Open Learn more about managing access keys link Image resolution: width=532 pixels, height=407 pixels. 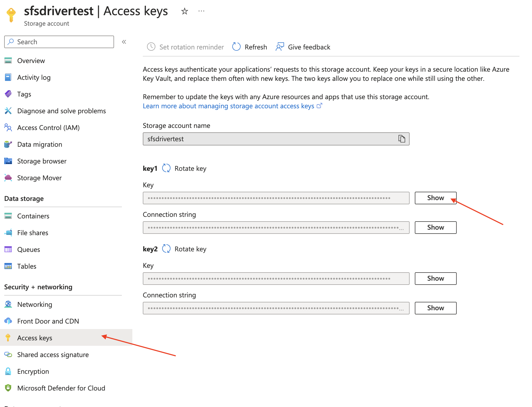pos(232,106)
